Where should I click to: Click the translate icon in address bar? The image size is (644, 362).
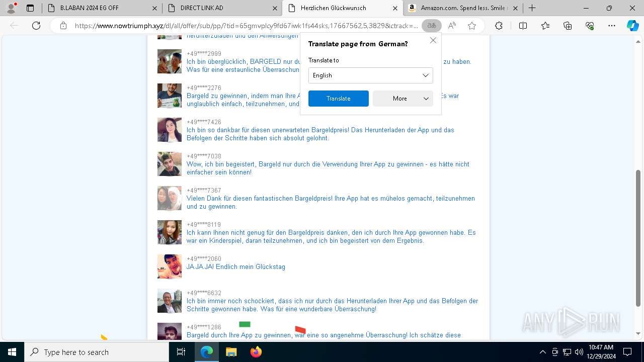(x=432, y=26)
